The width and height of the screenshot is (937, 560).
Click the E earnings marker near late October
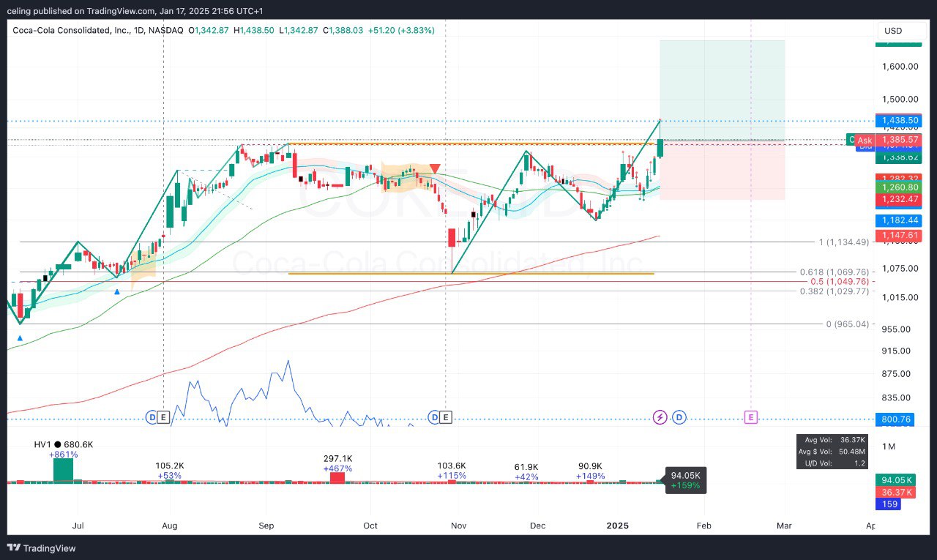[446, 417]
